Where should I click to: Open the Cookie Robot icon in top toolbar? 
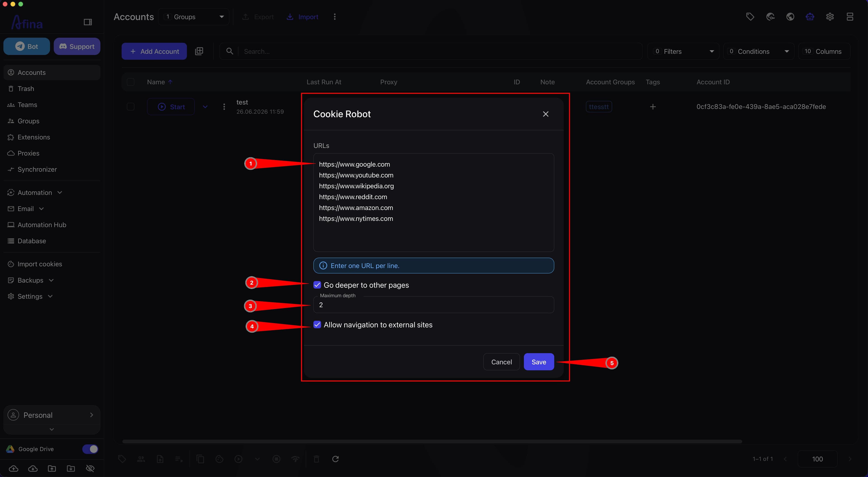(810, 17)
